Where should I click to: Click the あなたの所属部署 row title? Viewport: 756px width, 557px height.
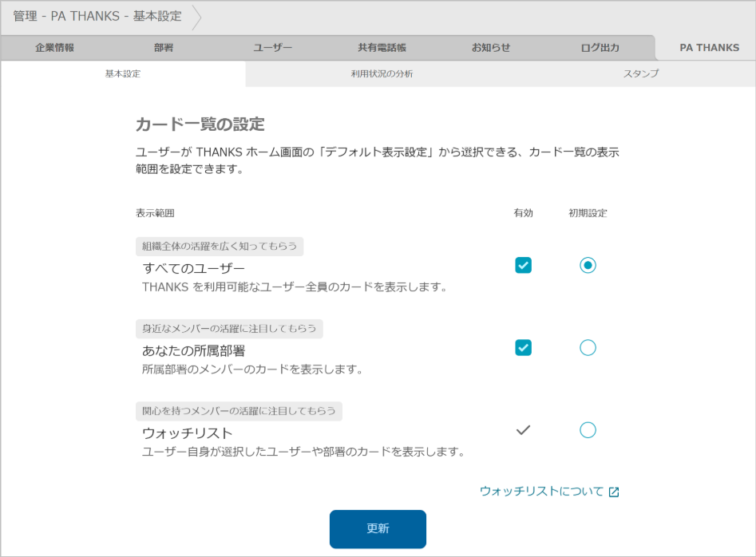tap(193, 350)
